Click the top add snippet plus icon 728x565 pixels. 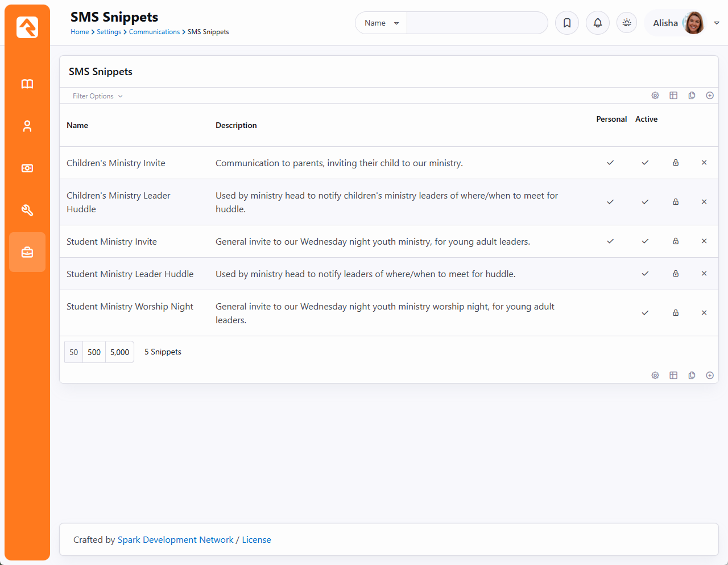(x=709, y=96)
